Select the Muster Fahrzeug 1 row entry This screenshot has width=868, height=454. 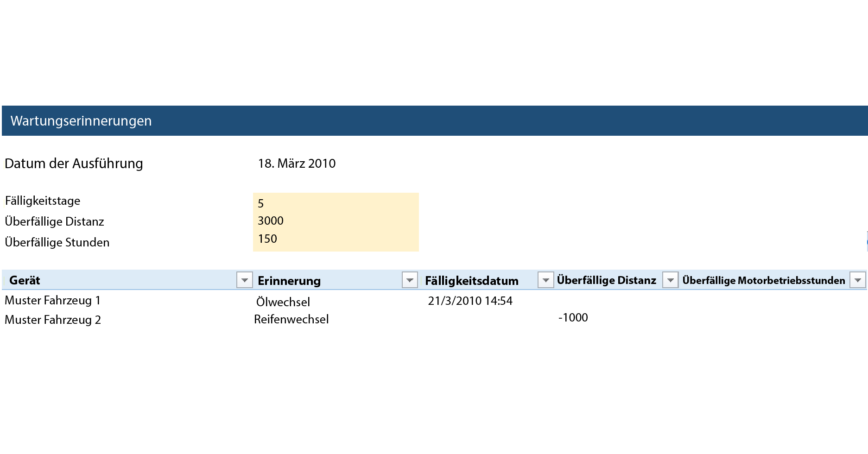tap(52, 300)
